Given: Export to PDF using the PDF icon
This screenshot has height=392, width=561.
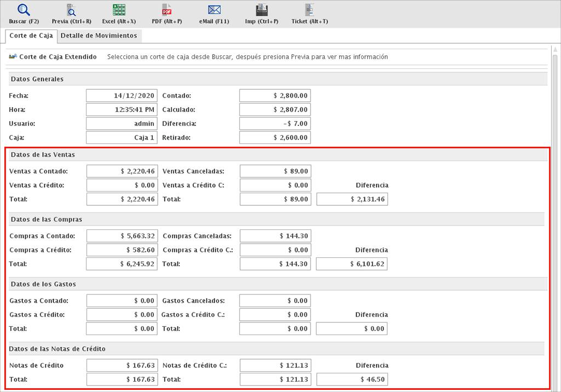Looking at the screenshot, I should [167, 10].
